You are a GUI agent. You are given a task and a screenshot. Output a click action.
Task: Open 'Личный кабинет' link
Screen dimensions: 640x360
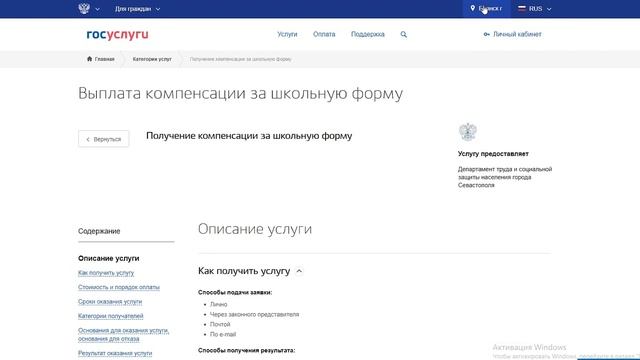517,34
